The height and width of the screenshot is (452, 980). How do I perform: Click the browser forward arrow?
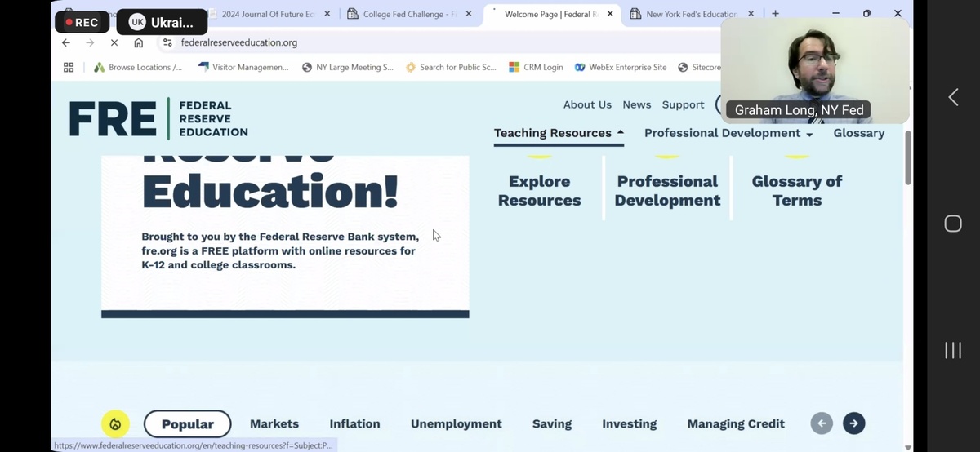[90, 42]
